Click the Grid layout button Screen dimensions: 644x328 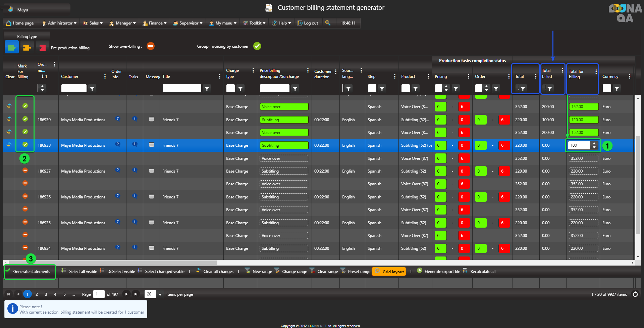pyautogui.click(x=389, y=272)
